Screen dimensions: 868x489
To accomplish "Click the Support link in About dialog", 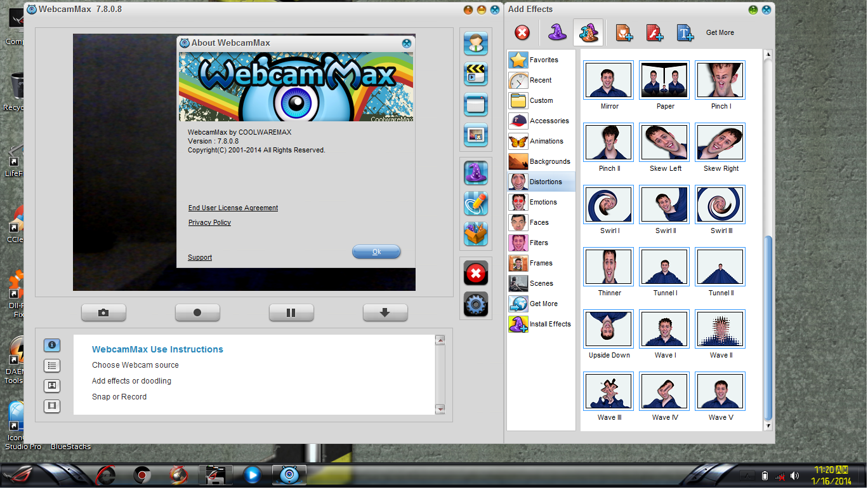I will (200, 258).
